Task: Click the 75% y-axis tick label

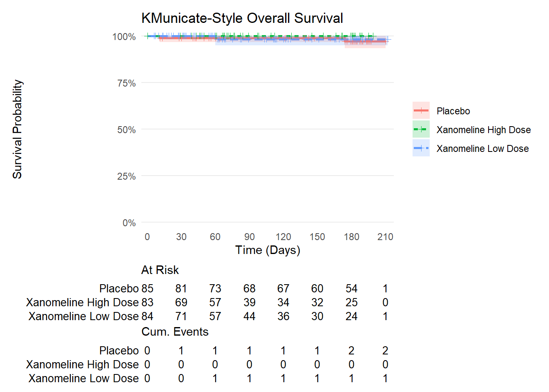Action: pyautogui.click(x=126, y=83)
